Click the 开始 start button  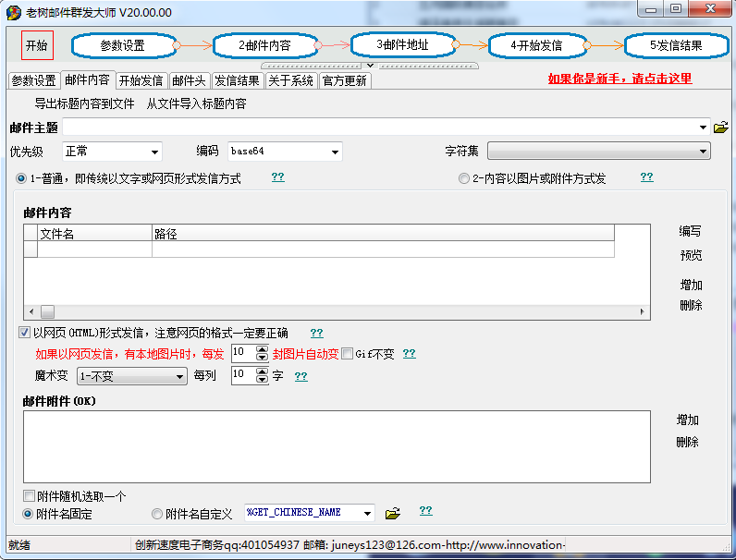pyautogui.click(x=37, y=45)
